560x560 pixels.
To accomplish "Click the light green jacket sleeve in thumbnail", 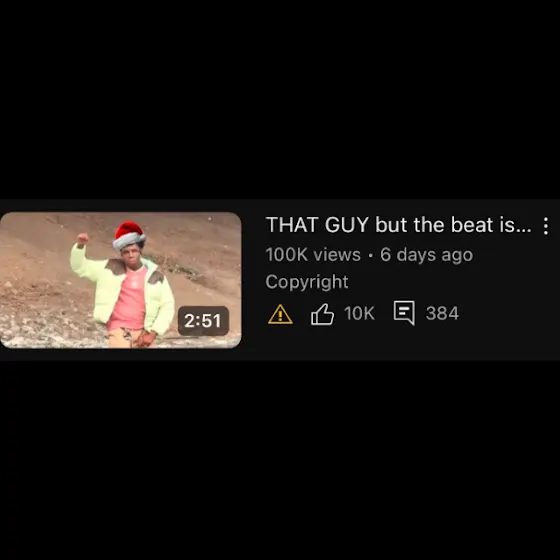I will click(x=83, y=262).
